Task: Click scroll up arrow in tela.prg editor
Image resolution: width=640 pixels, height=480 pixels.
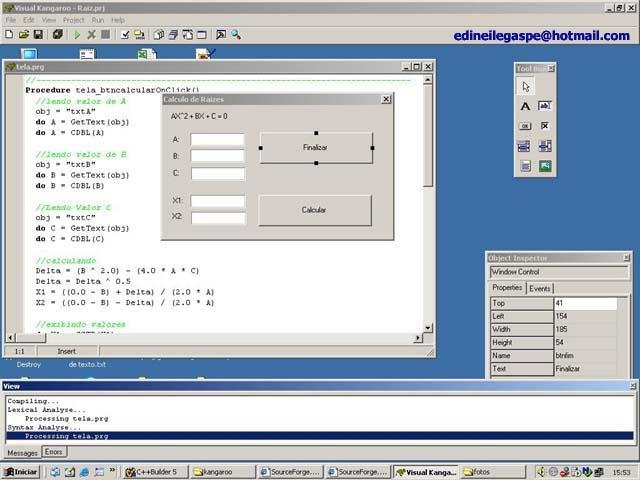Action: click(x=427, y=80)
